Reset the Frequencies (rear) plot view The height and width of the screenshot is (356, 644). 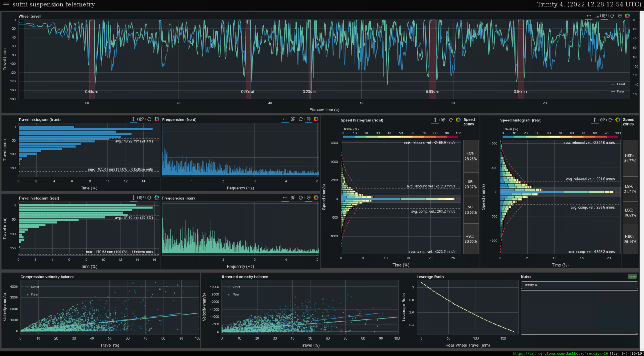[301, 198]
